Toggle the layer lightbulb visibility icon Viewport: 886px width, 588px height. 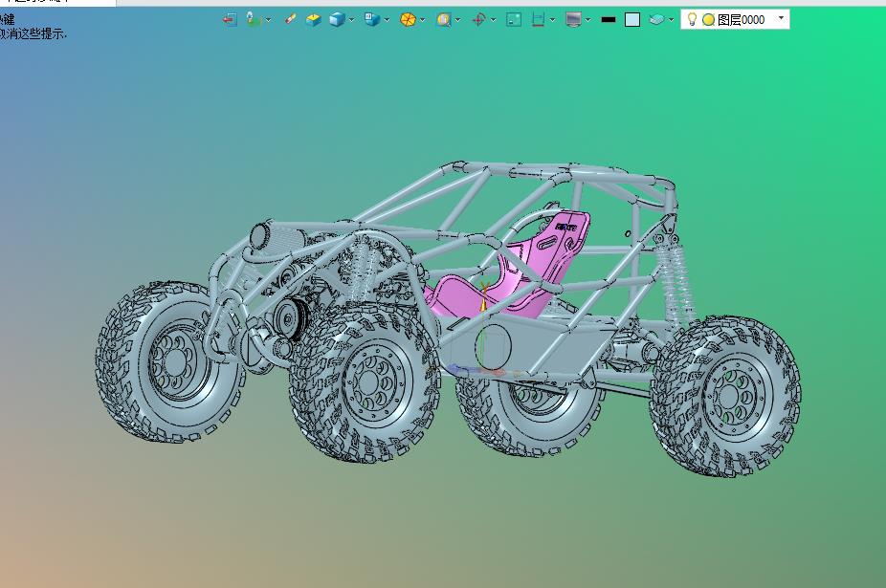[692, 19]
